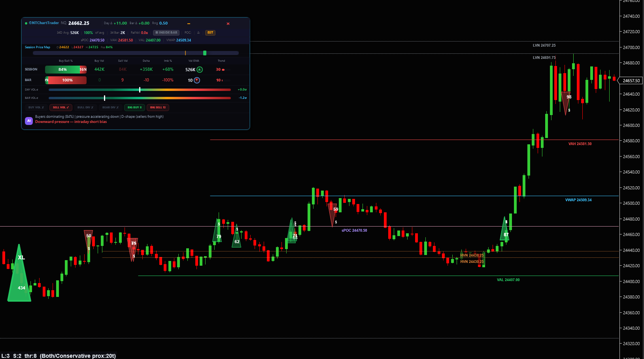
Task: Click the Session Price Map label
Action: click(x=38, y=47)
